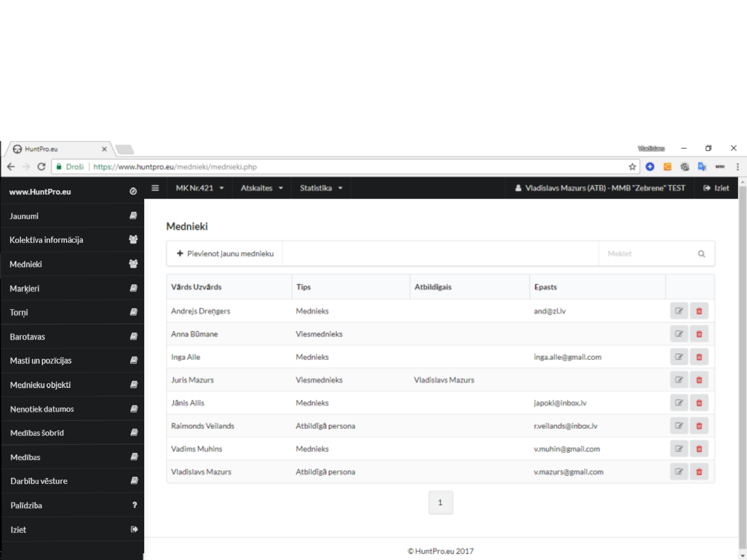Edit the Andrejs Dreņģers row

(x=679, y=311)
